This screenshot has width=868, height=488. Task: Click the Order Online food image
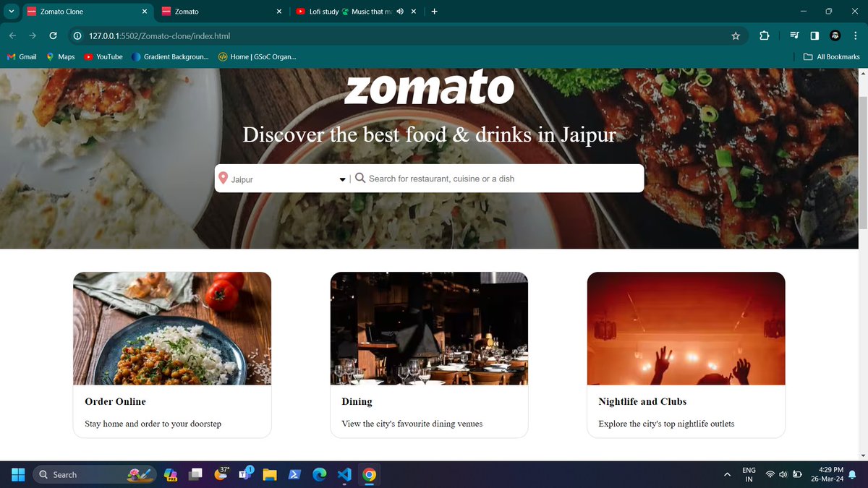pyautogui.click(x=172, y=328)
